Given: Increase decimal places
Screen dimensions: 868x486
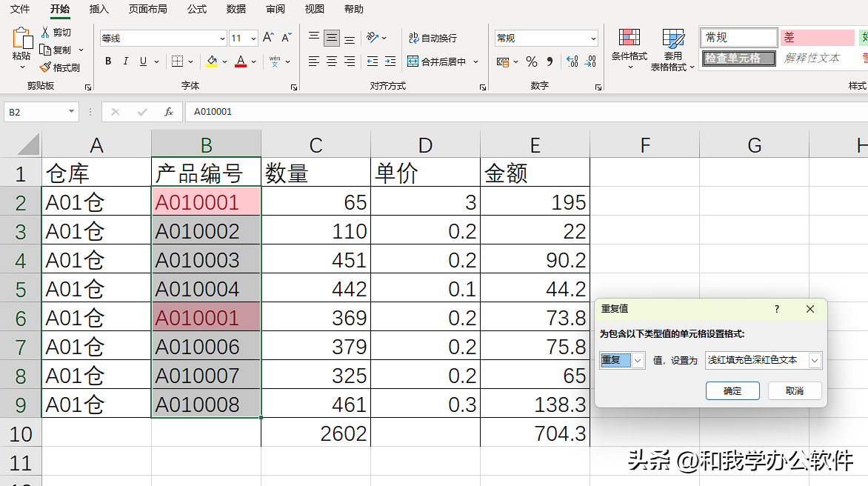Looking at the screenshot, I should [572, 61].
